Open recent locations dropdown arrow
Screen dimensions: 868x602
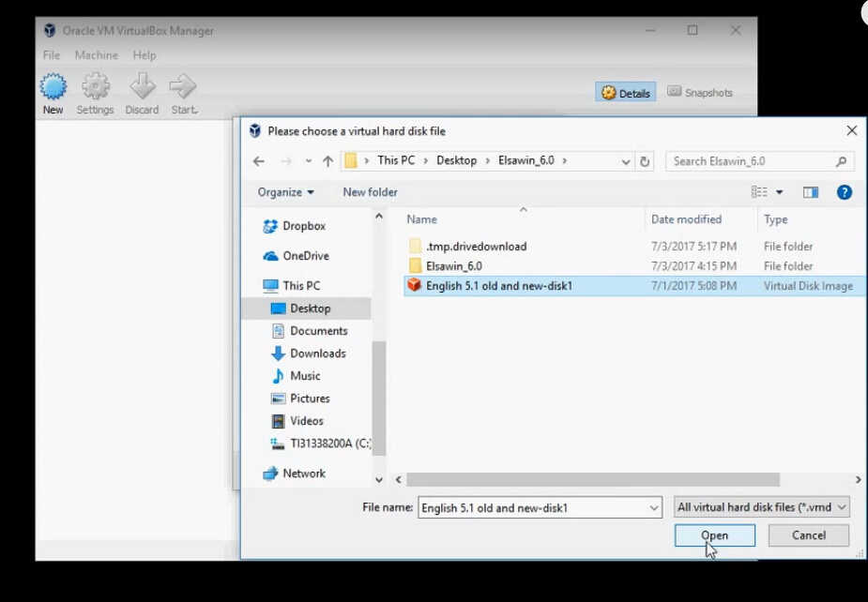pyautogui.click(x=309, y=161)
